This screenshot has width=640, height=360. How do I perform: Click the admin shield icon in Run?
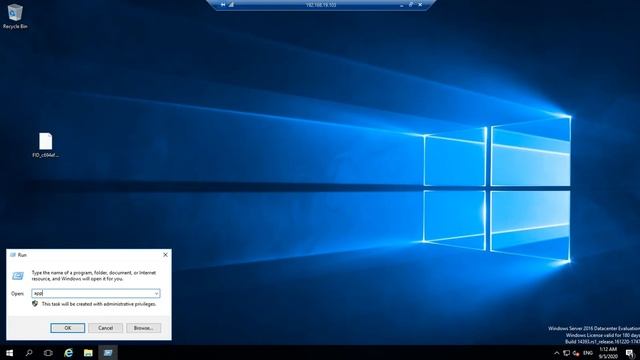click(35, 304)
